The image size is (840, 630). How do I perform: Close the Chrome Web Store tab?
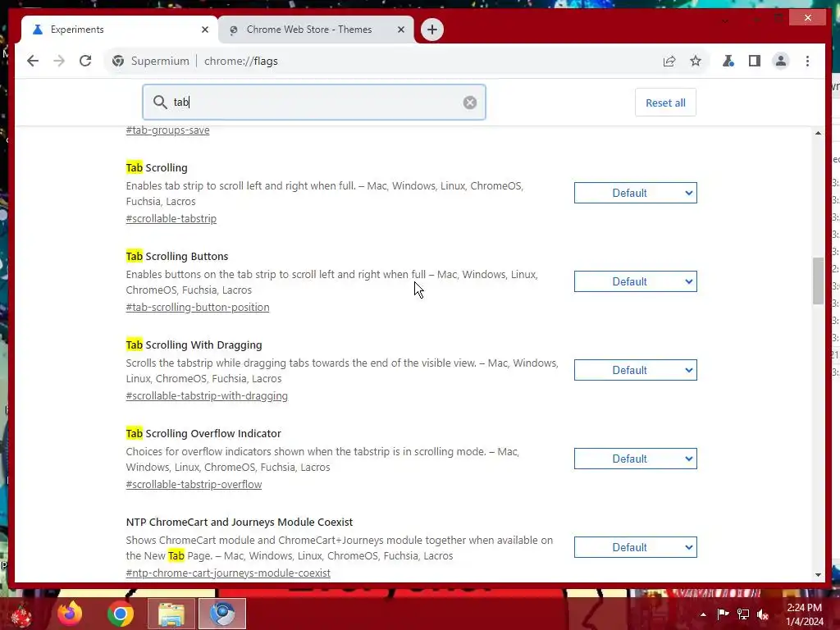(400, 30)
